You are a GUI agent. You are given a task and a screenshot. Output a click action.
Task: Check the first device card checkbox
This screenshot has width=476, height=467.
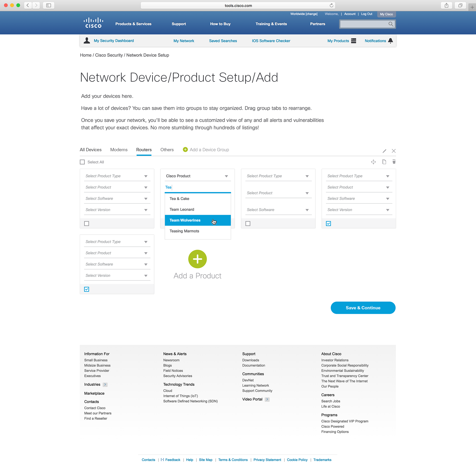[87, 223]
